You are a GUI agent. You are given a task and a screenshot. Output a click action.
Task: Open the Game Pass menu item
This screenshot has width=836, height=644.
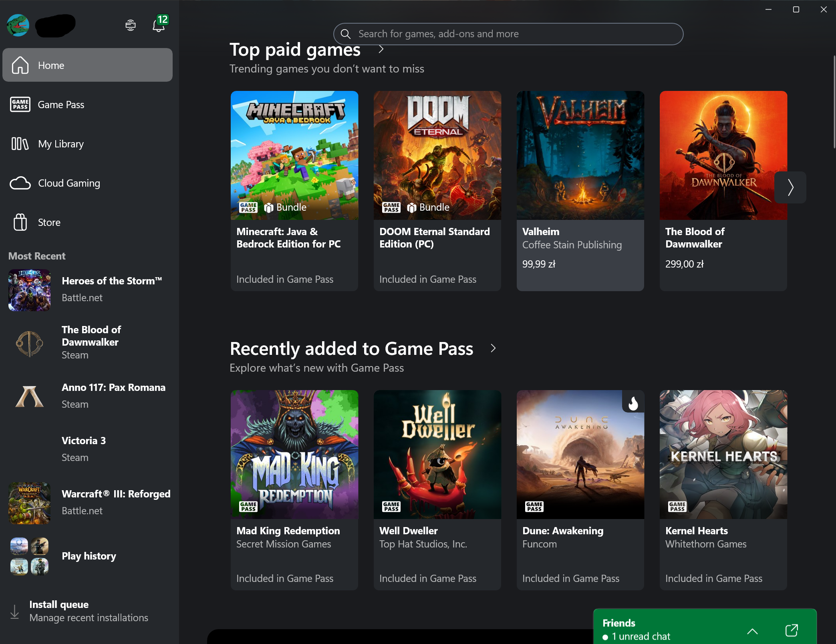(87, 105)
